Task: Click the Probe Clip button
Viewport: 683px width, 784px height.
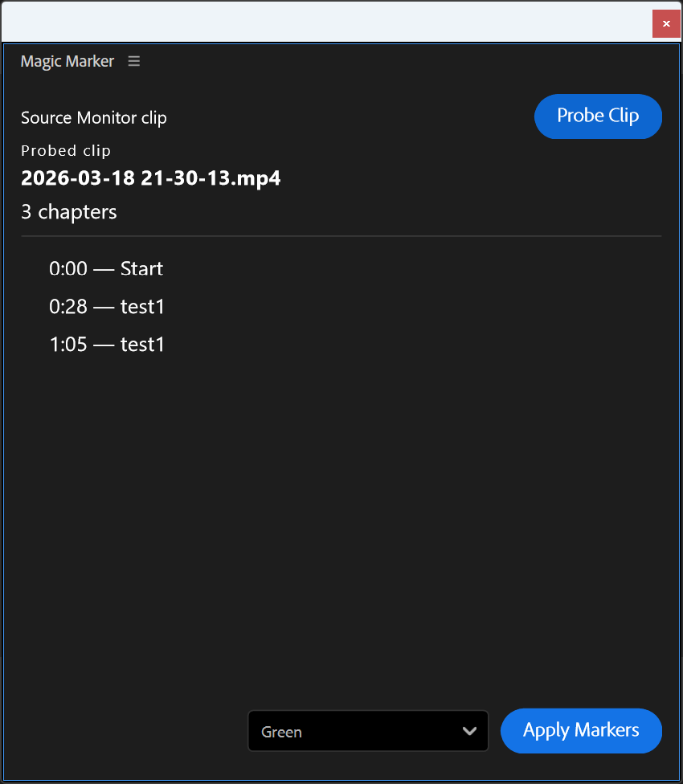Action: coord(598,116)
